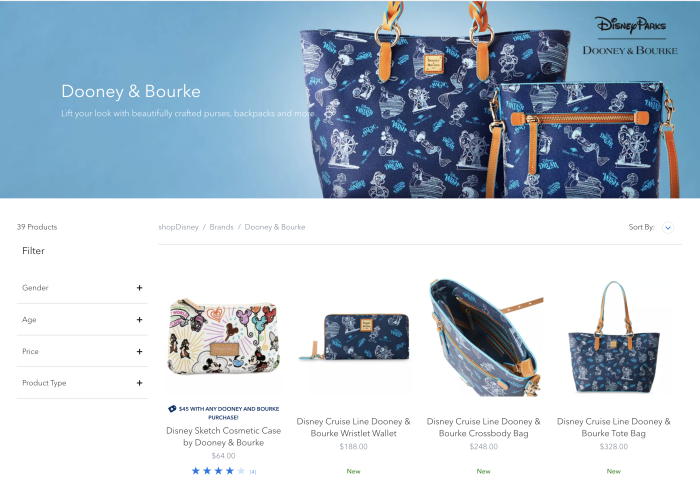700x487 pixels.
Task: Open the Disney Sketch Cosmetic Case image
Action: [223, 338]
